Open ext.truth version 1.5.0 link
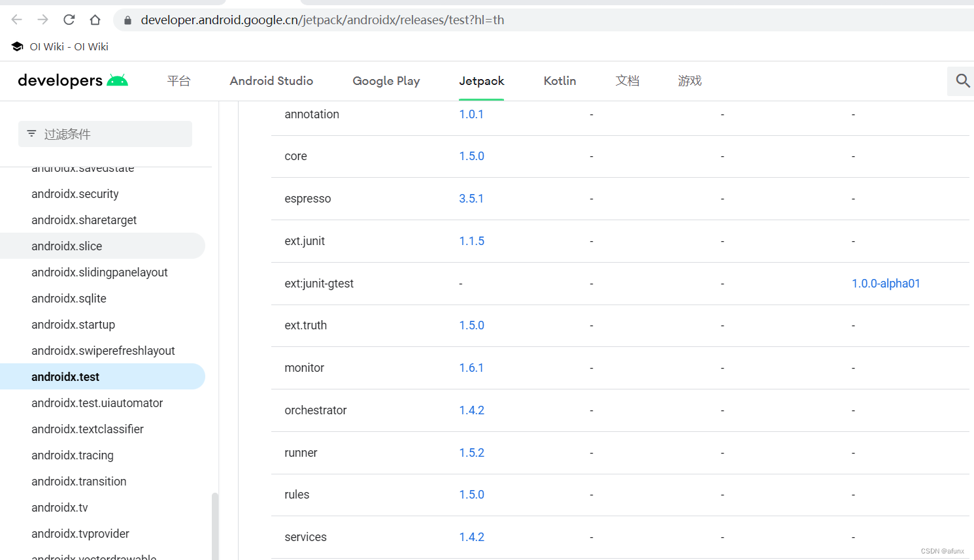Viewport: 974px width, 560px height. pyautogui.click(x=471, y=325)
